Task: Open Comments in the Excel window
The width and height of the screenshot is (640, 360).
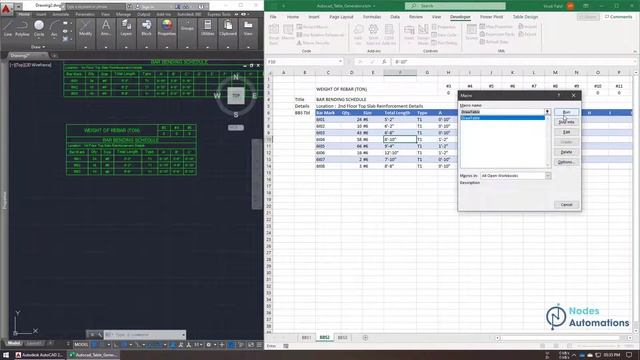Action: pos(618,17)
